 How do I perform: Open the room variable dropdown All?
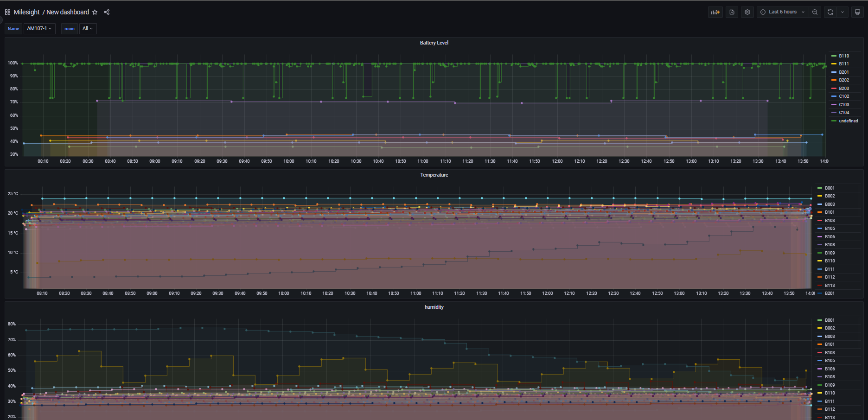[88, 29]
